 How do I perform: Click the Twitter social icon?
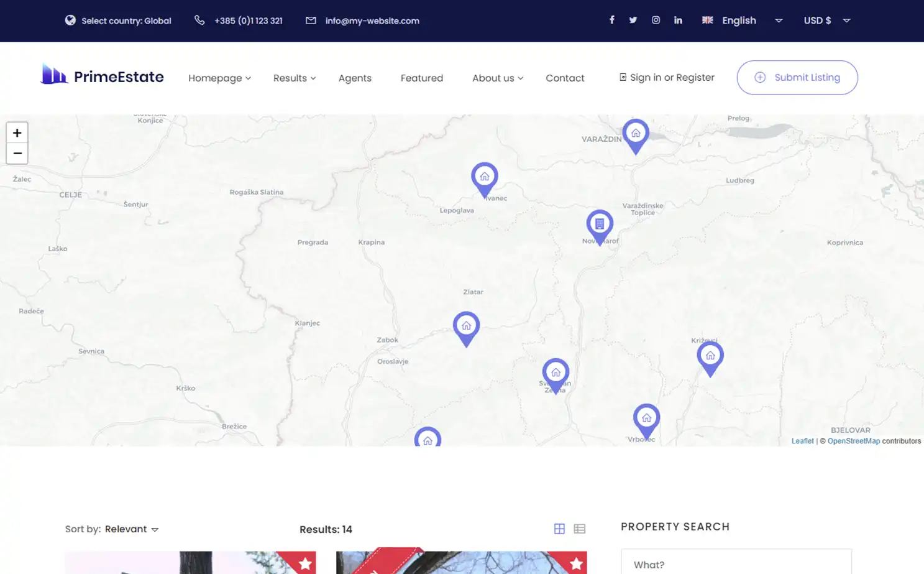pos(633,20)
